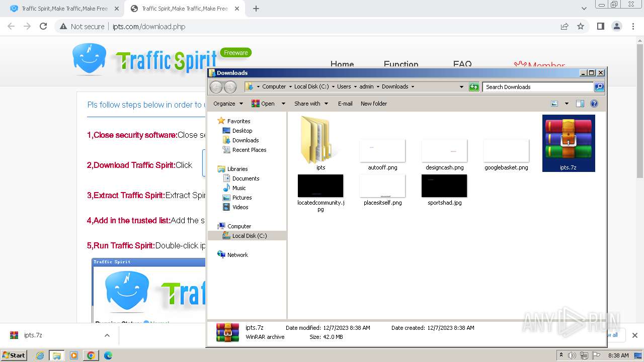Click the Change your view icon
The height and width of the screenshot is (362, 644).
click(x=554, y=104)
